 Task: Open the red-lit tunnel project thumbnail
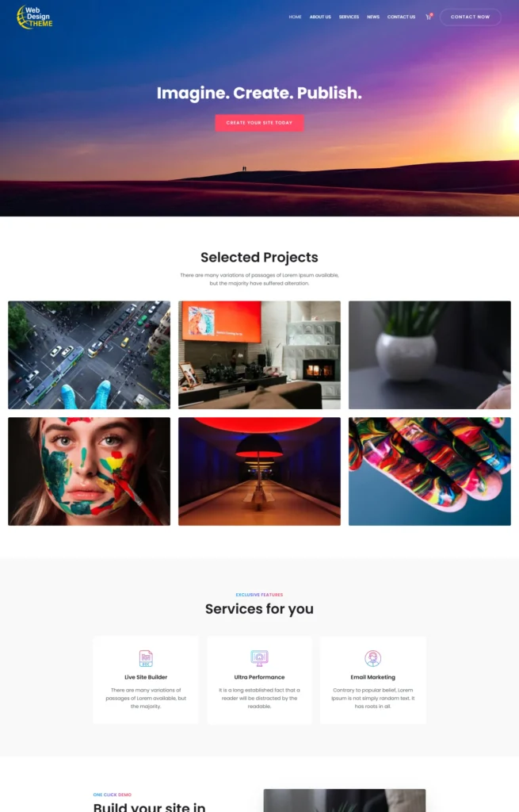coord(259,471)
